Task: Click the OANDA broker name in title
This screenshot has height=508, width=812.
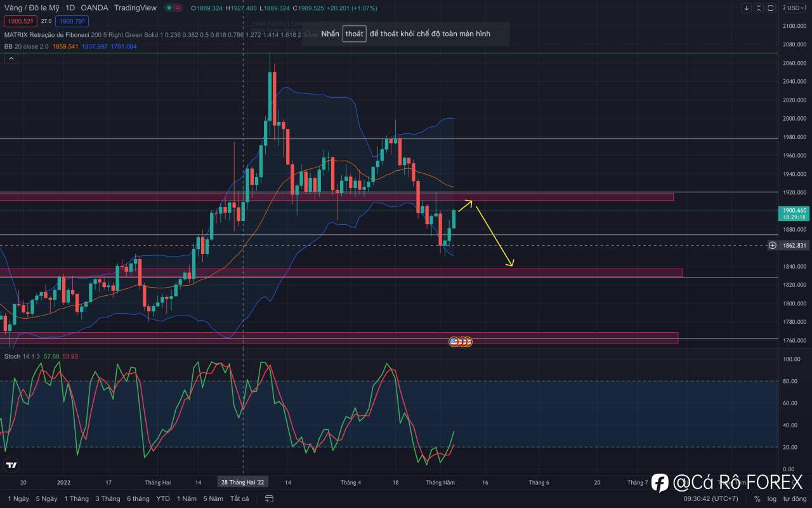Action: [x=94, y=8]
